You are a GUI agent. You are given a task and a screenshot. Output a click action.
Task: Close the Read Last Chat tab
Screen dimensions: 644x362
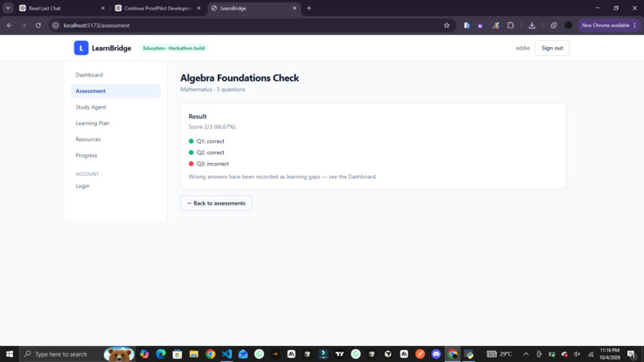(x=103, y=8)
